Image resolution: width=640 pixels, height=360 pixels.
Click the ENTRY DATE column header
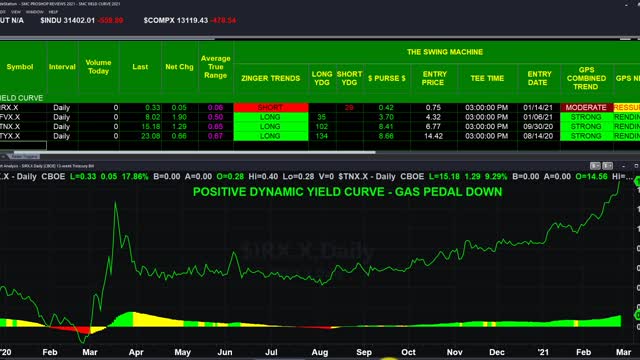click(539, 78)
